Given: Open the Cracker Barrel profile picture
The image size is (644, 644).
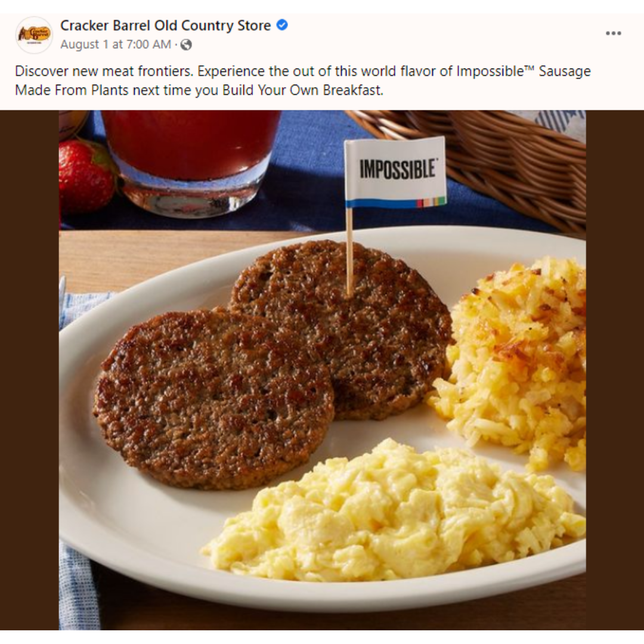Looking at the screenshot, I should pyautogui.click(x=34, y=35).
